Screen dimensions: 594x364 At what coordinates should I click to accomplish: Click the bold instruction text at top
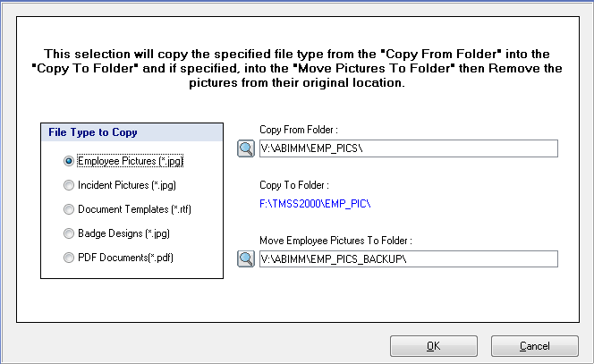point(297,68)
